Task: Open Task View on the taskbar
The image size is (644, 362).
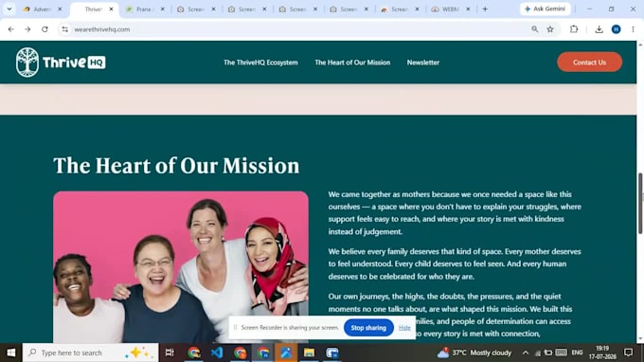Action: pyautogui.click(x=170, y=353)
